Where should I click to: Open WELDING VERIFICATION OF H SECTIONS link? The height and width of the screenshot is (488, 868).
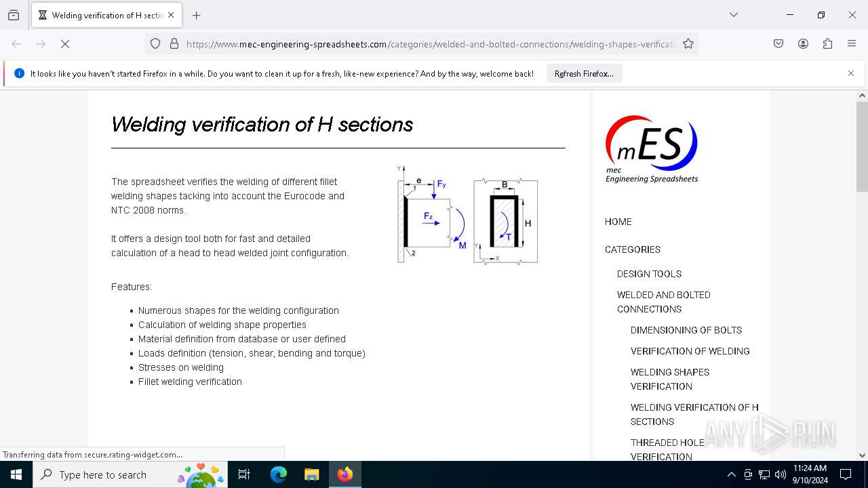pos(694,414)
